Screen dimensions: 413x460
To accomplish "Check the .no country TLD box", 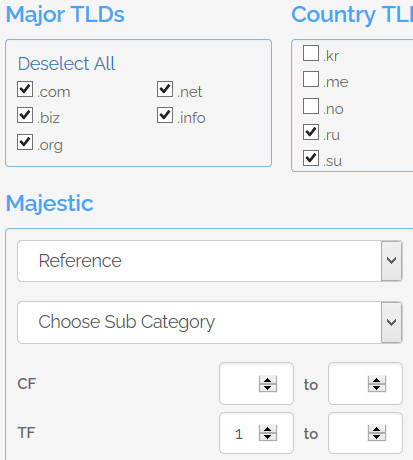I will (311, 106).
